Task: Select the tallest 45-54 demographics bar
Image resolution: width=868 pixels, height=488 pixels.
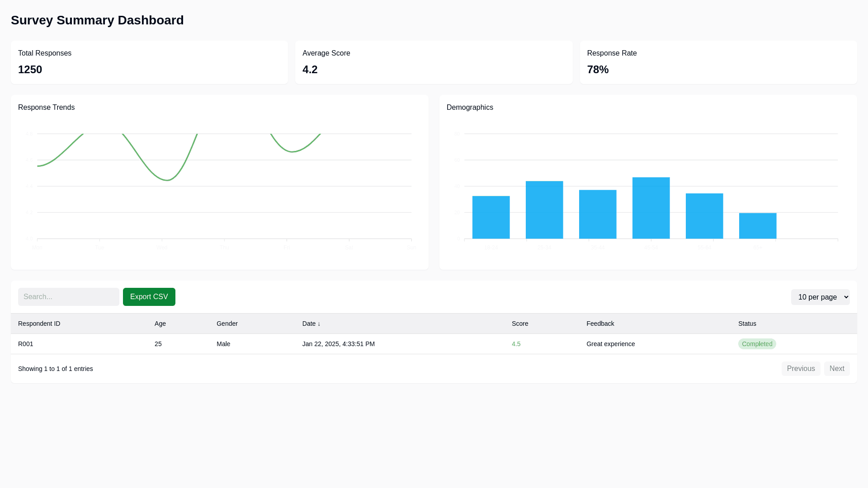Action: click(x=651, y=208)
